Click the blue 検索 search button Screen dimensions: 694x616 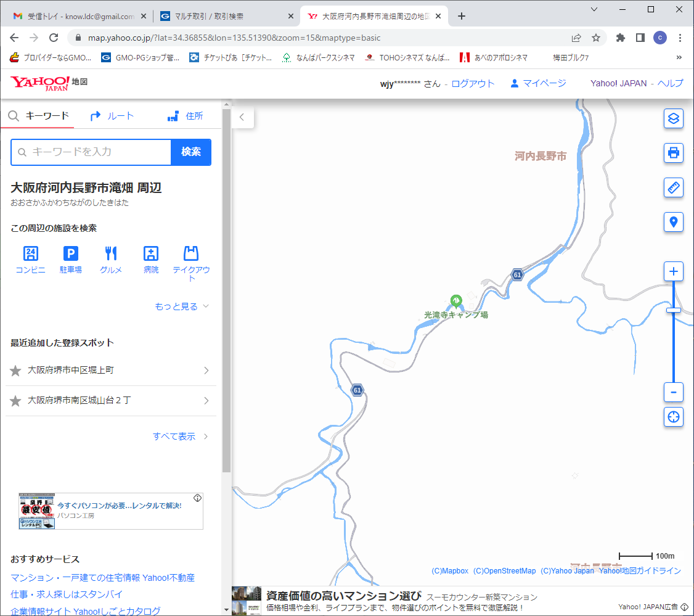[x=190, y=152]
